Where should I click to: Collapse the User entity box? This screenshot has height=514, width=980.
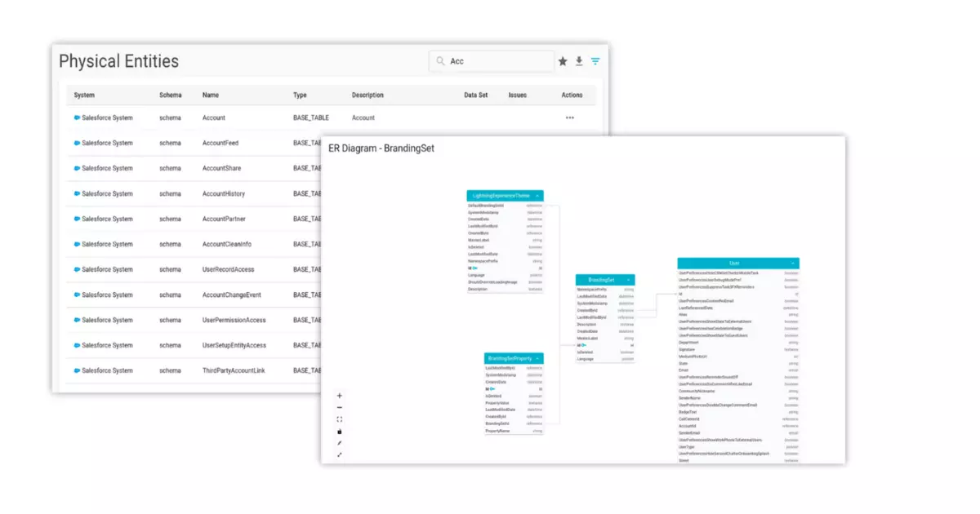(x=792, y=264)
